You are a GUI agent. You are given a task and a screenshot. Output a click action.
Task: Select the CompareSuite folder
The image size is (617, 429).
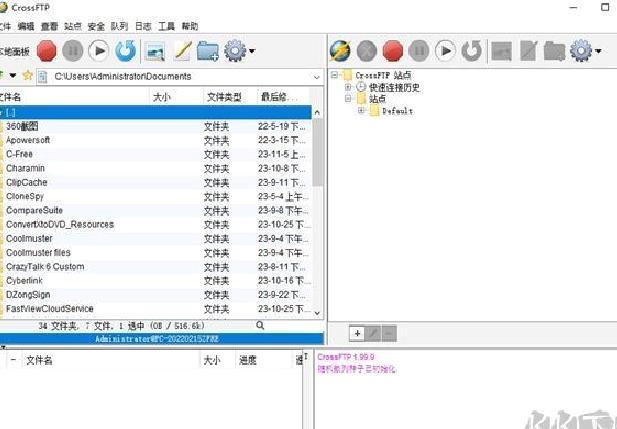pos(156,211)
